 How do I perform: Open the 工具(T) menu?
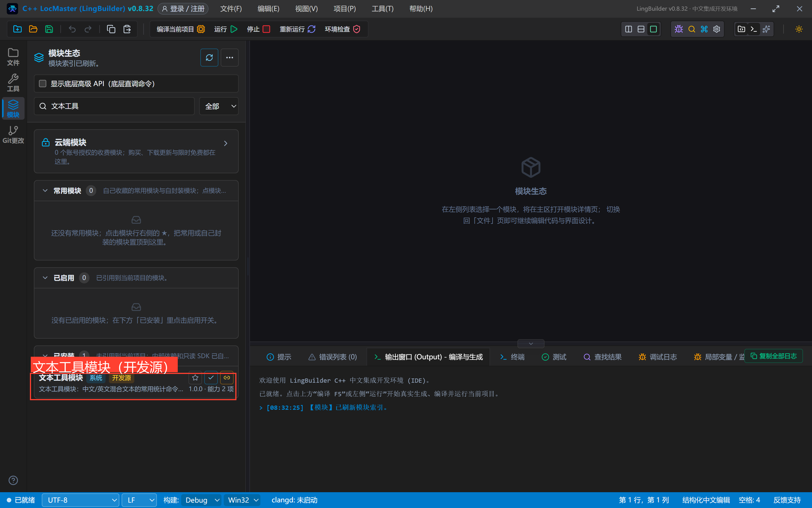(x=383, y=9)
